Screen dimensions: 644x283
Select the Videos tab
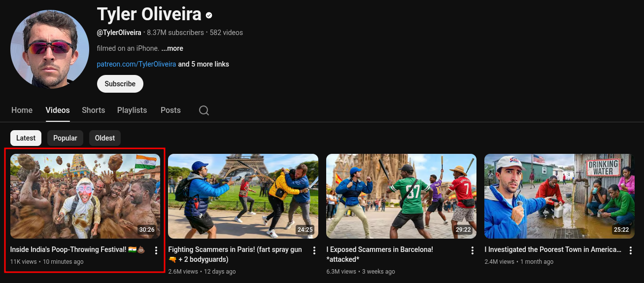(58, 110)
